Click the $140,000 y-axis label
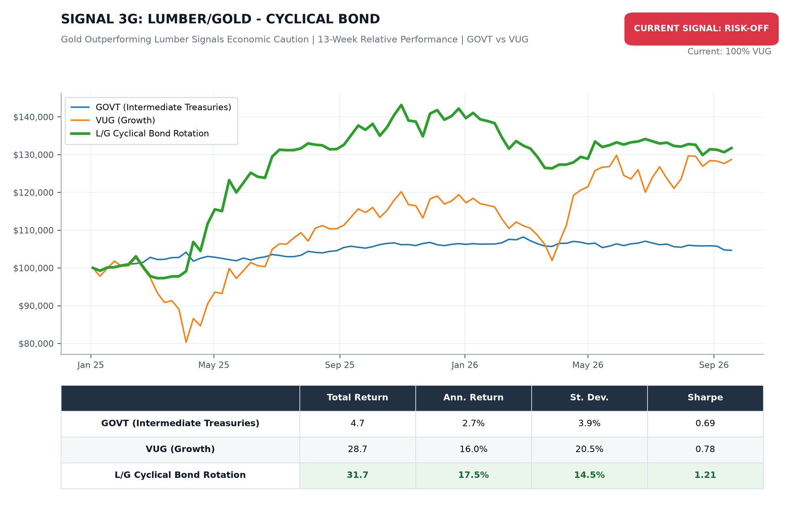Image resolution: width=812 pixels, height=517 pixels. [33, 117]
